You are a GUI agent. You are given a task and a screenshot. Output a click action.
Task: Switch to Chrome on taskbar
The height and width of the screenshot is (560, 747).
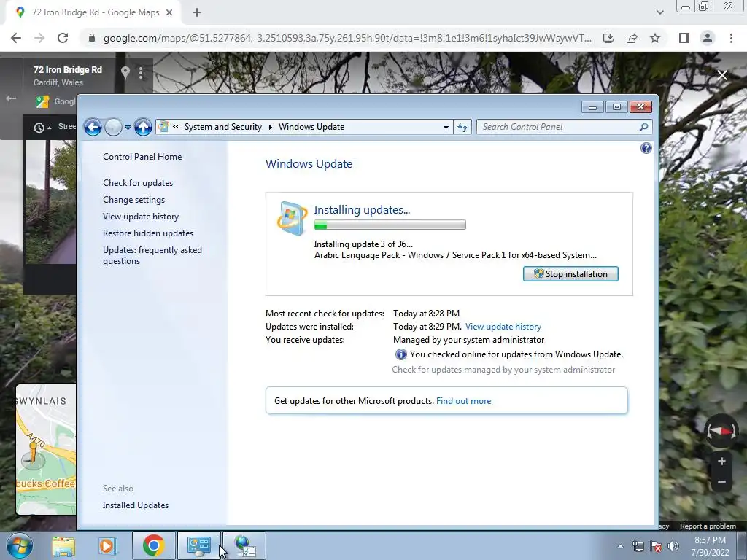(153, 545)
